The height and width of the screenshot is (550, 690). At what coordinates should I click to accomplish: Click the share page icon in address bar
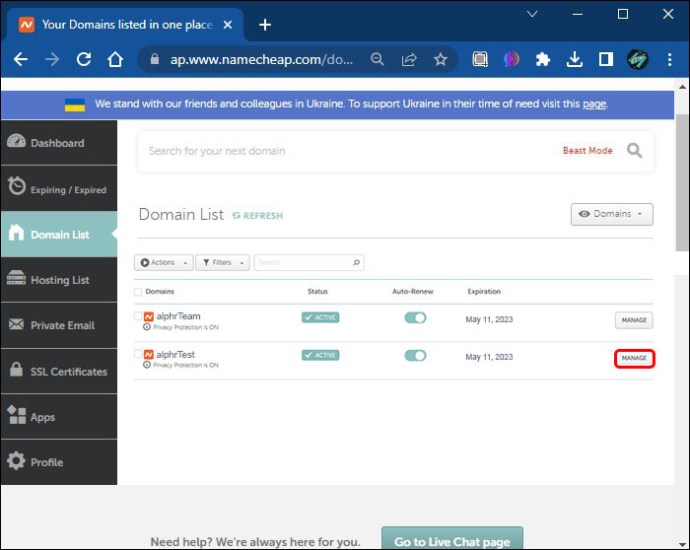[x=409, y=59]
